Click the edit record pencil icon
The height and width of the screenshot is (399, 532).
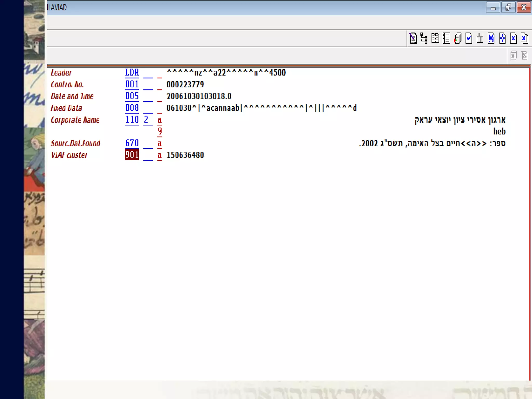point(413,38)
